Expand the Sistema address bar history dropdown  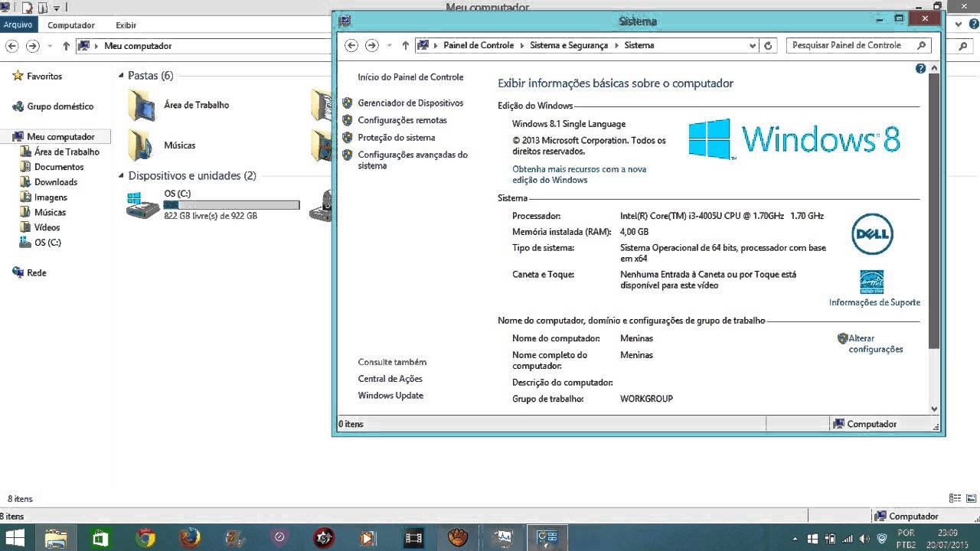[x=752, y=45]
